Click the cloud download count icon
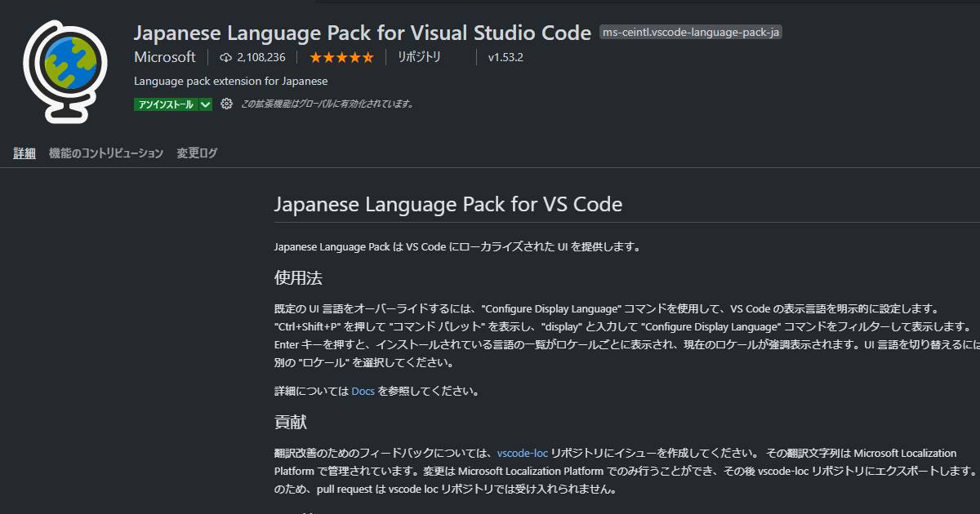This screenshot has width=980, height=514. click(x=226, y=57)
